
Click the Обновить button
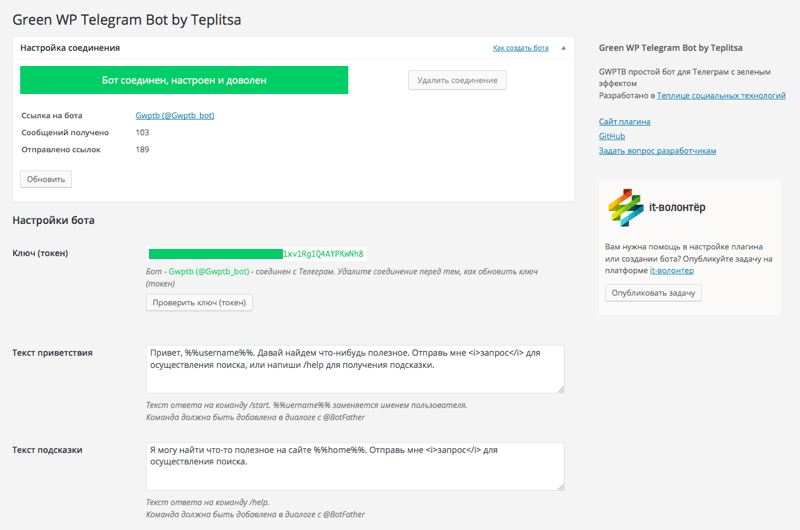pyautogui.click(x=46, y=179)
